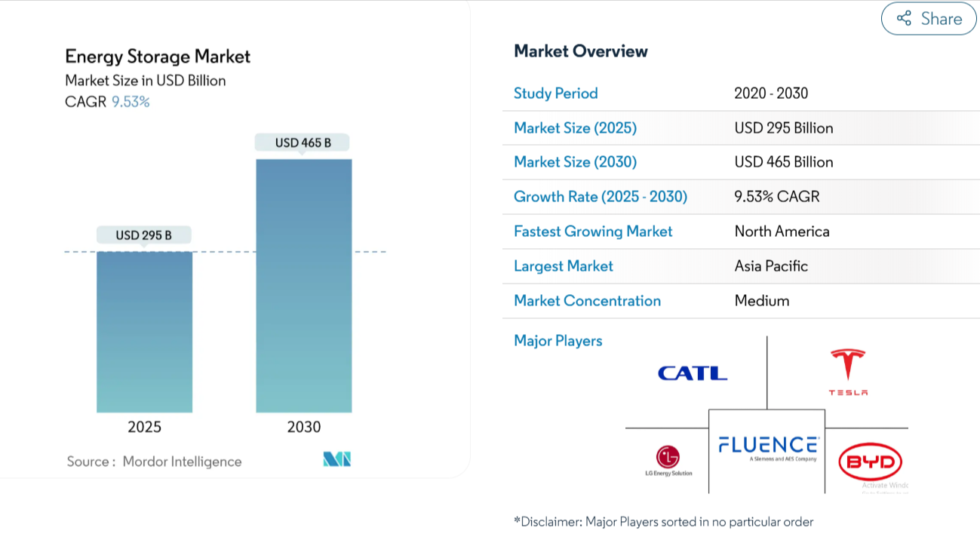Click the LG Energy Solution logo
The height and width of the screenshot is (543, 980).
668,460
